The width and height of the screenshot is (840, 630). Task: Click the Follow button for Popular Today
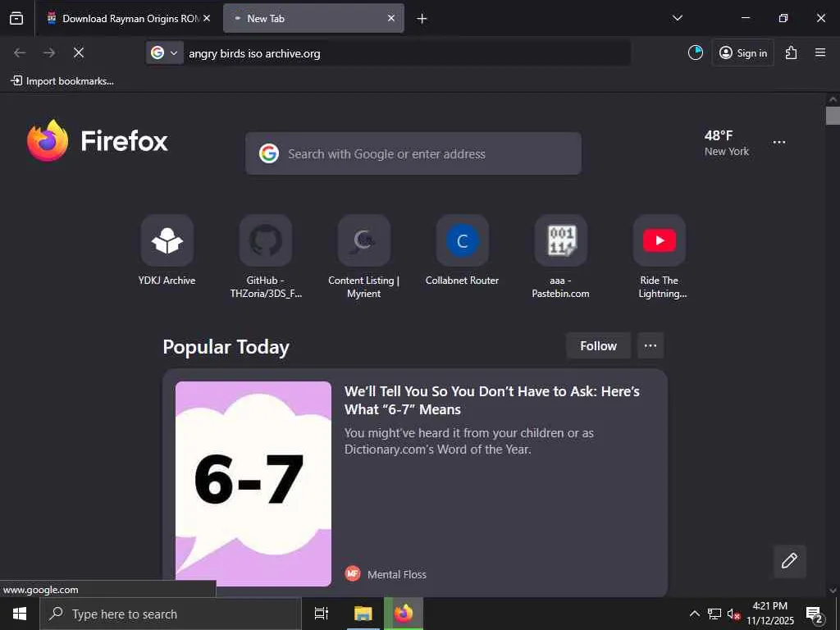click(x=598, y=346)
